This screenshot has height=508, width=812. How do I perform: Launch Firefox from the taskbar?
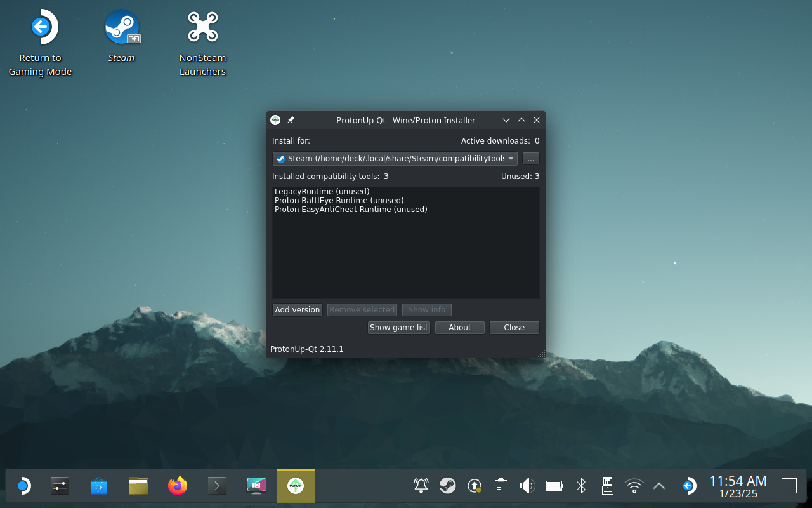point(178,486)
